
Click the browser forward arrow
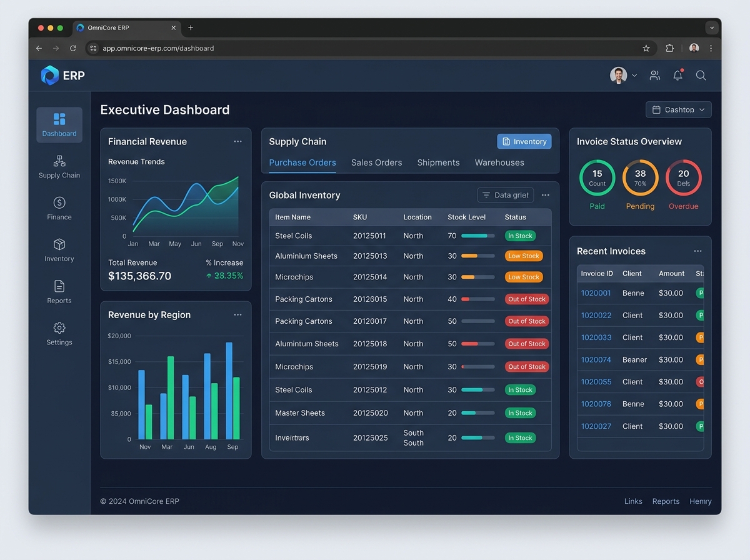tap(56, 48)
